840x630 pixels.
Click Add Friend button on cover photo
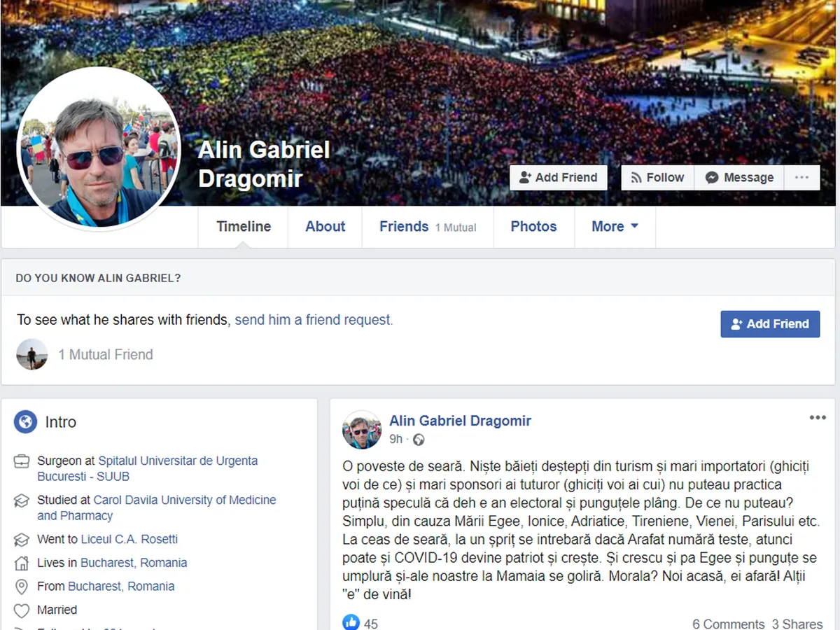click(558, 178)
